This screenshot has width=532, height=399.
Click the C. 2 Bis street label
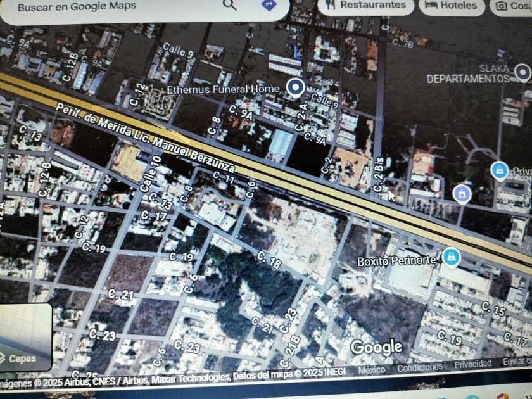tap(379, 174)
